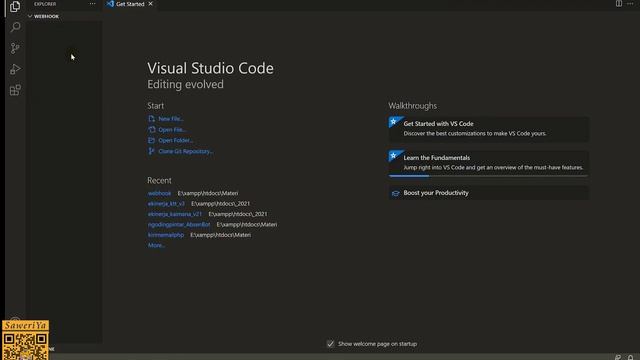Open Get Started with VS Code walkthrough

tap(488, 129)
